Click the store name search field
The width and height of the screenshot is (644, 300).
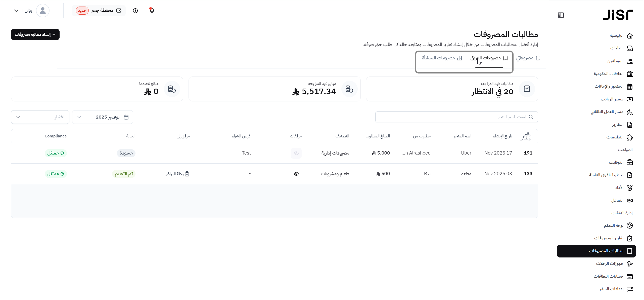pyautogui.click(x=456, y=117)
